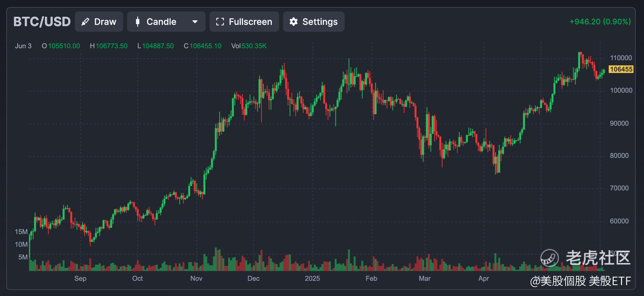
Task: Click the candlestick chart type icon
Action: (137, 22)
